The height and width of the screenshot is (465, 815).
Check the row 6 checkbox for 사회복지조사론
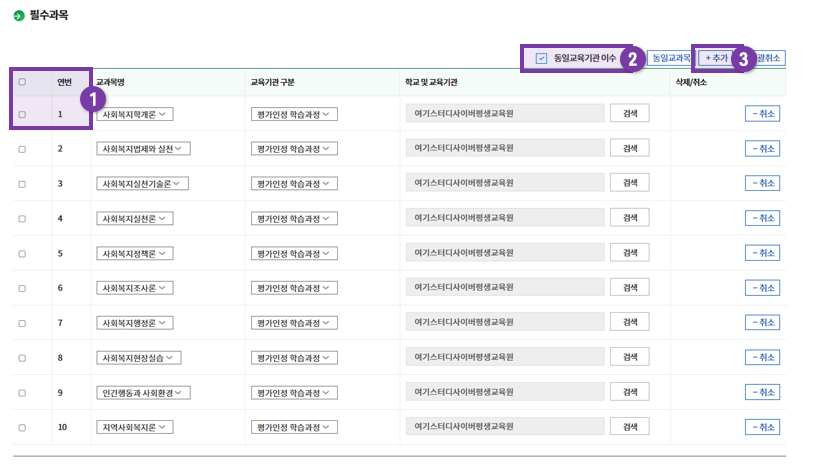pos(22,288)
